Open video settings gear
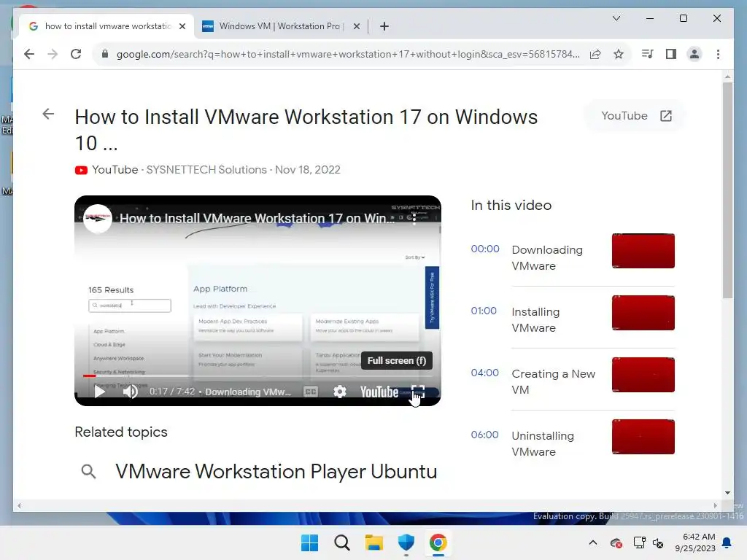This screenshot has height=560, width=747. click(x=340, y=392)
